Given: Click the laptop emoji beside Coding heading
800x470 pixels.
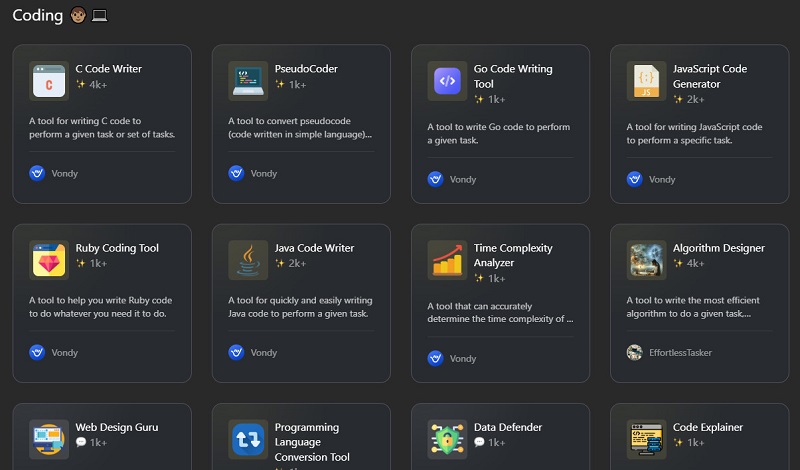Looking at the screenshot, I should [x=99, y=16].
